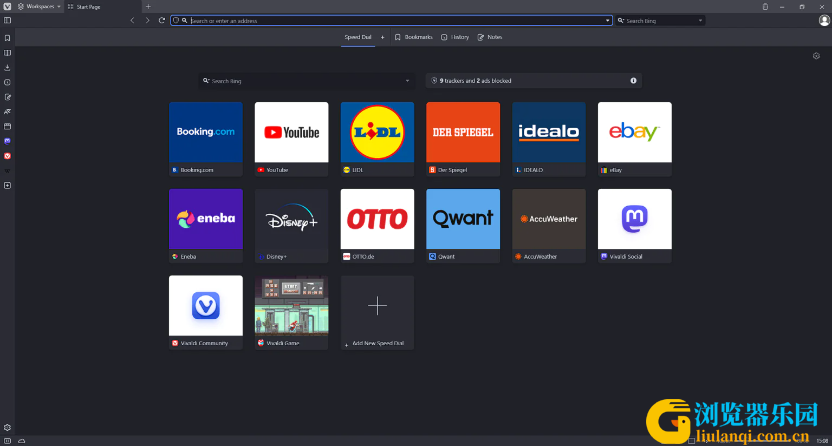Click the toolbar Search Bing field
The image size is (832, 446).
point(661,21)
